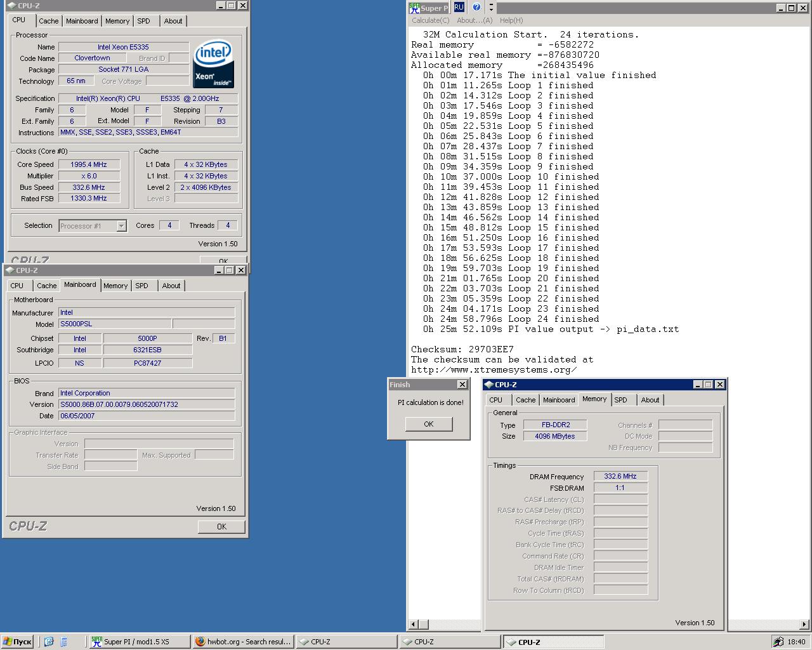This screenshot has height=650, width=812.
Task: Click the http://www.xtremesystems.org/ text
Action: (494, 369)
